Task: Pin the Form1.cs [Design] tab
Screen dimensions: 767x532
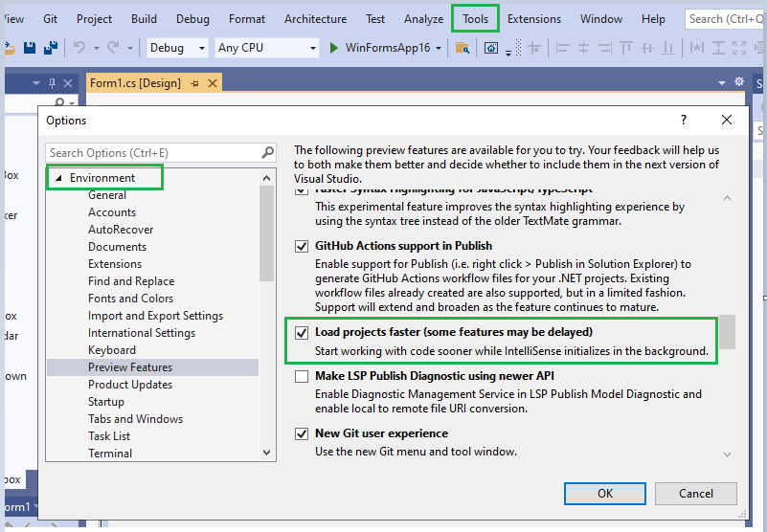Action: pyautogui.click(x=194, y=83)
